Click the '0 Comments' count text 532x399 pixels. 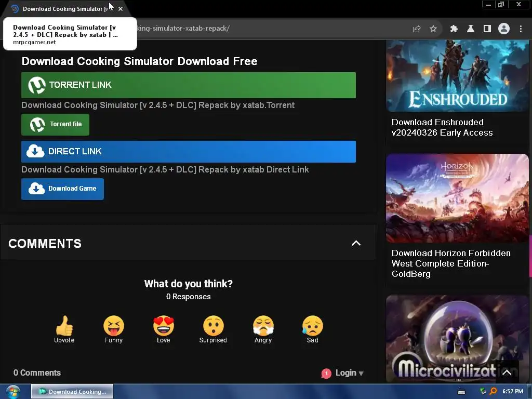coord(37,373)
